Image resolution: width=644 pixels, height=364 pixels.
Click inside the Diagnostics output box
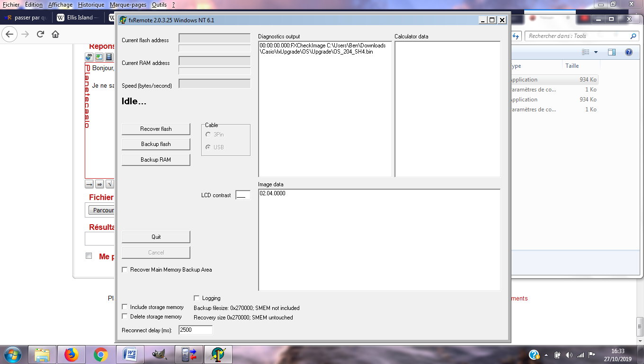pyautogui.click(x=325, y=109)
